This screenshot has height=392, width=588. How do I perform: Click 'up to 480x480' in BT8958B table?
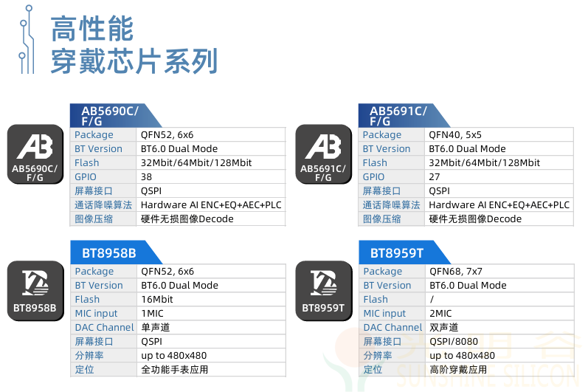pos(174,355)
